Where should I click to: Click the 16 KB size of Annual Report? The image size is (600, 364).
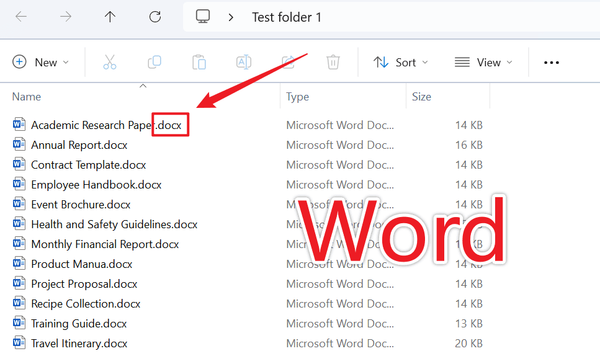468,145
